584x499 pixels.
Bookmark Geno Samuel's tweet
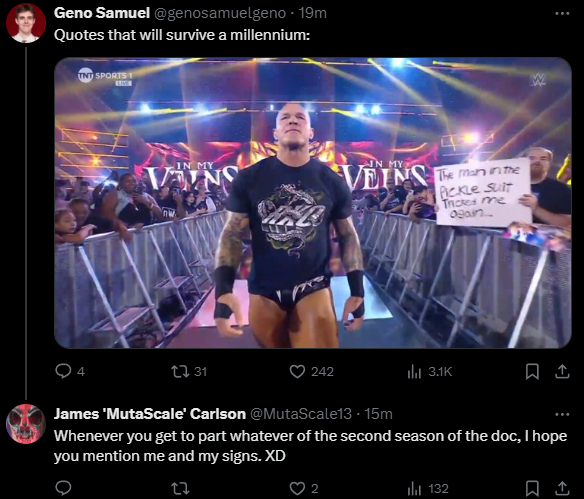coord(532,371)
